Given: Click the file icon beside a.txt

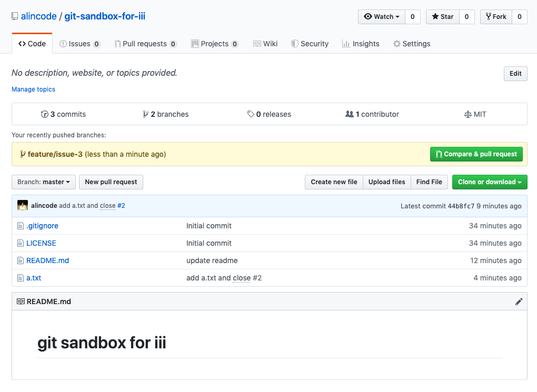Looking at the screenshot, I should (x=21, y=278).
